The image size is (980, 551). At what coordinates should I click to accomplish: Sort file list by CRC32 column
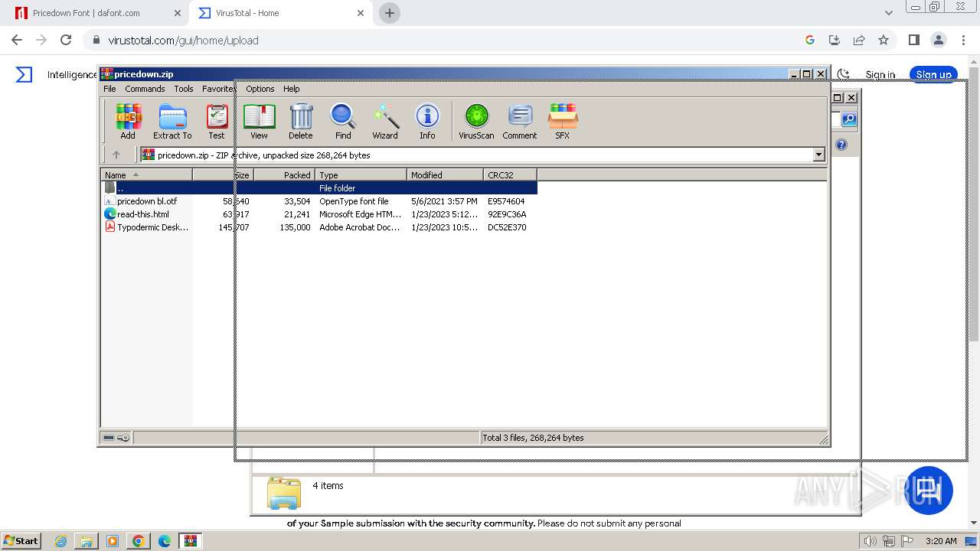[x=510, y=174]
